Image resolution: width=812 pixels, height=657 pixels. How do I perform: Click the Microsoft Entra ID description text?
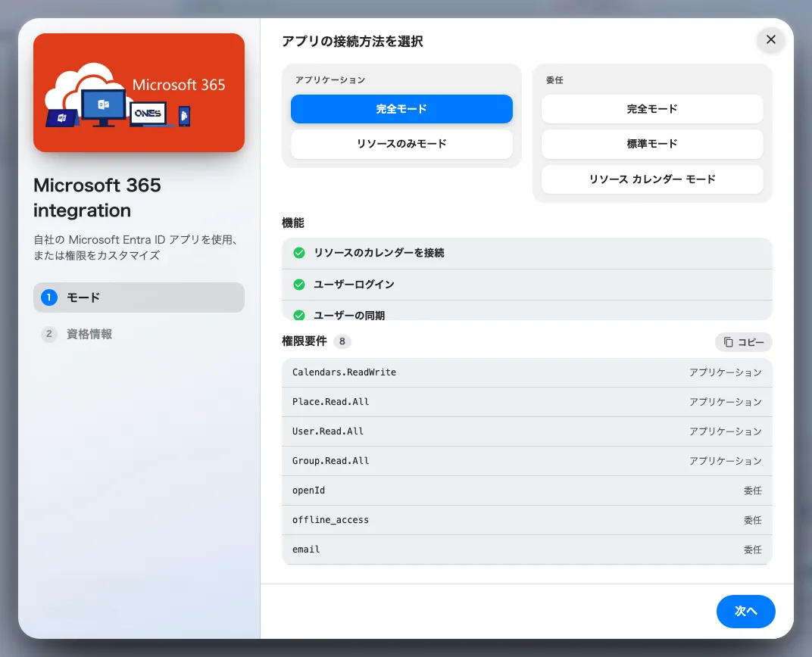pos(136,248)
